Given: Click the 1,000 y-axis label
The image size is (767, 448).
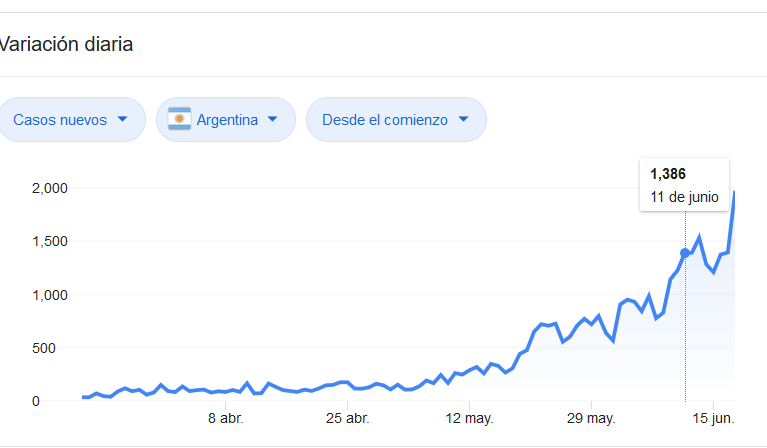Looking at the screenshot, I should (x=49, y=295).
